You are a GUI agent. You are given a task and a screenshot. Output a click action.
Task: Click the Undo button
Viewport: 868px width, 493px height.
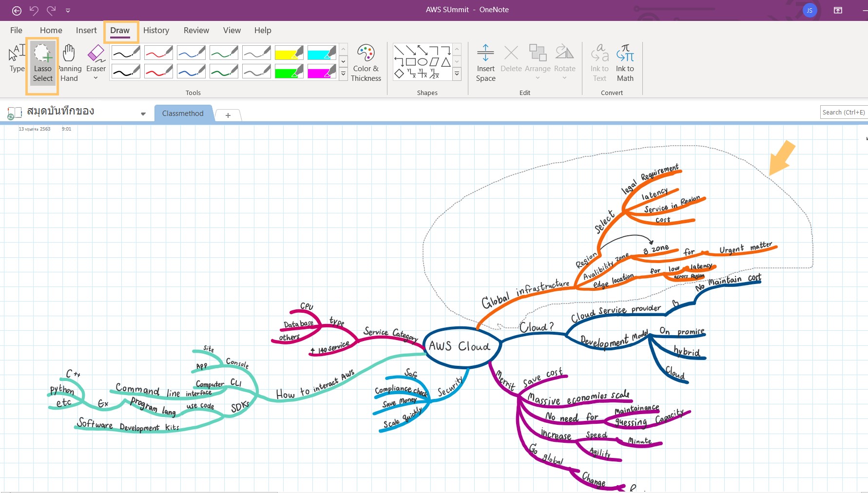click(34, 10)
